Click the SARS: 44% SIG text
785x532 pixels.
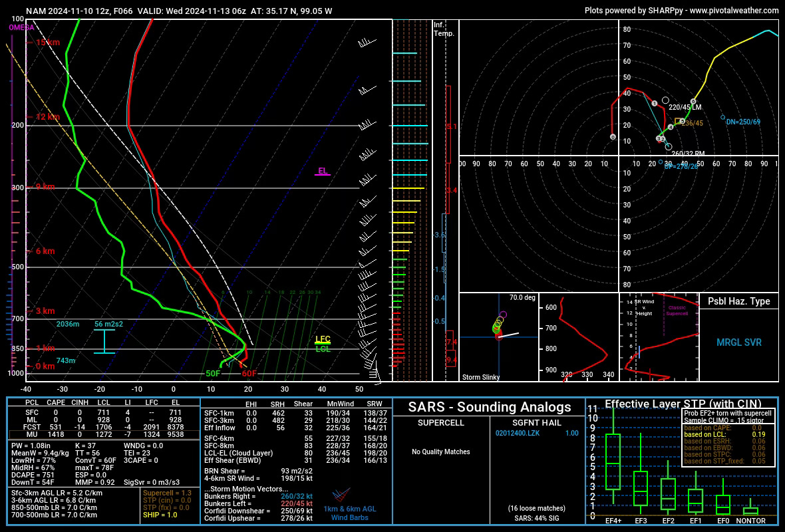click(537, 519)
